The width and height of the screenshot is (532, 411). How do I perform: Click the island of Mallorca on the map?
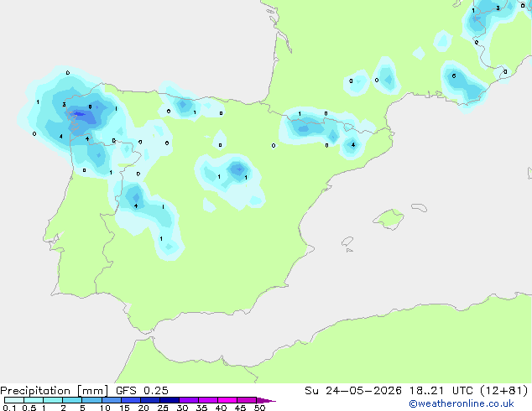[x=389, y=219]
